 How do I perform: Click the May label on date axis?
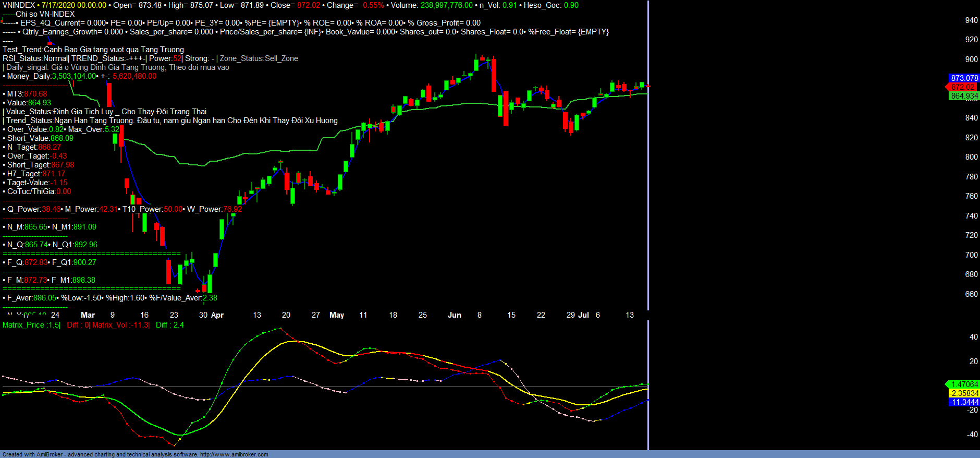337,315
